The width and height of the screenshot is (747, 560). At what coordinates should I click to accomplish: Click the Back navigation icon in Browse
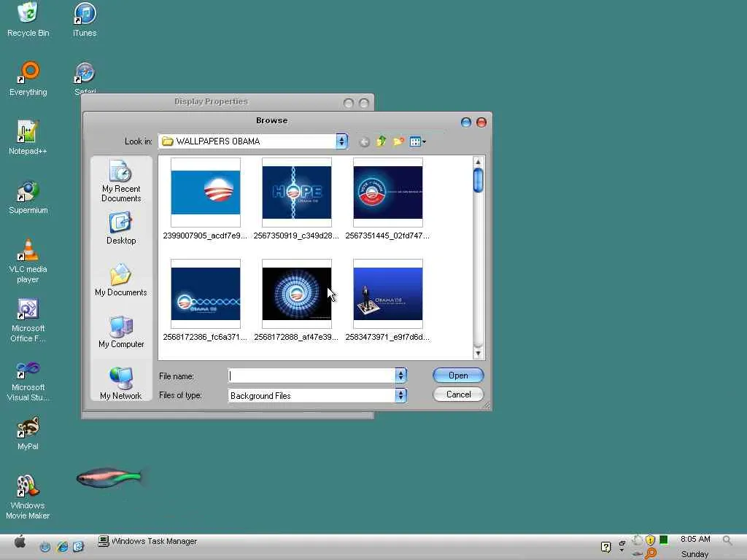[x=365, y=142]
